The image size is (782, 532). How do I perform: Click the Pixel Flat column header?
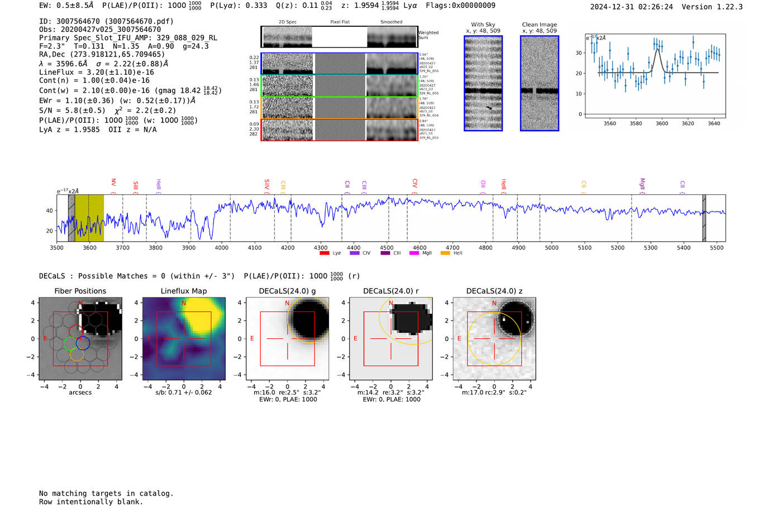(340, 22)
